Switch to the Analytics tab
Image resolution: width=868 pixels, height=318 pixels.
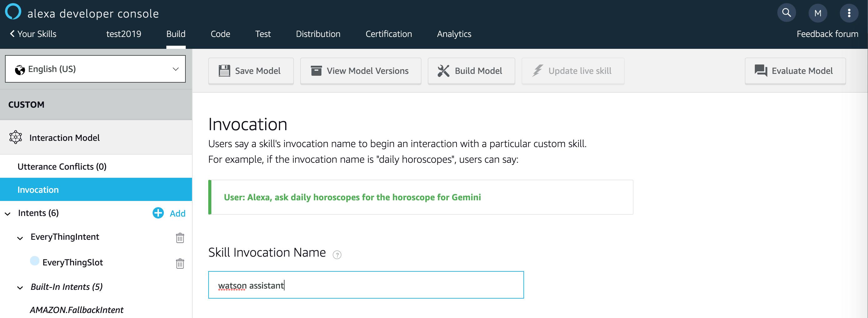[x=454, y=34]
